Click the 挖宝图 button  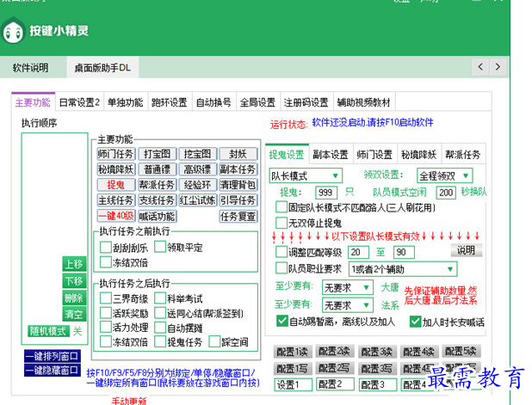197,154
